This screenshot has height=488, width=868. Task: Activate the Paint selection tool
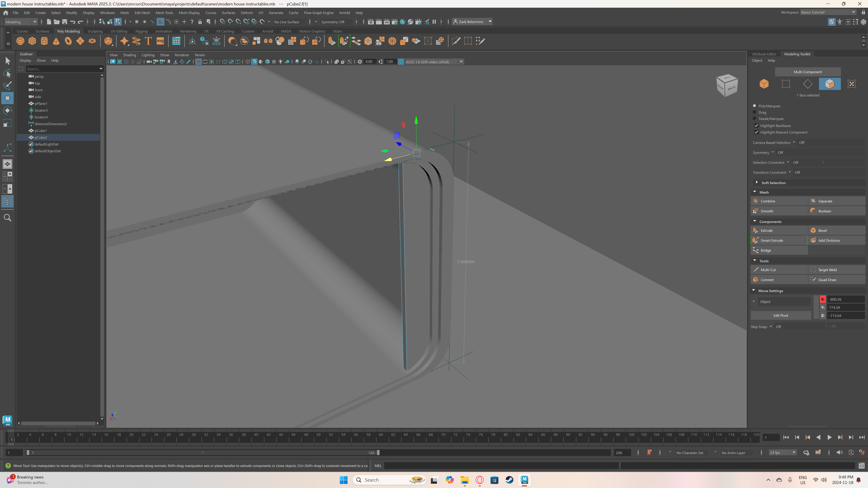pyautogui.click(x=7, y=86)
